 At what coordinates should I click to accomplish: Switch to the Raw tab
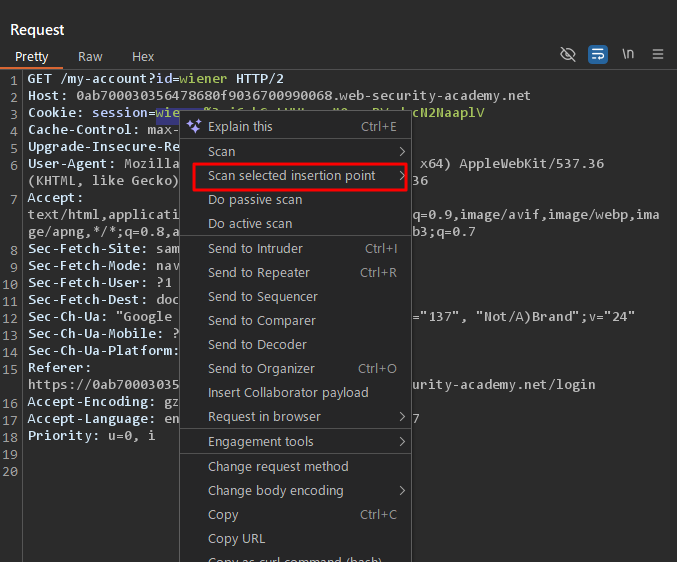coord(90,57)
